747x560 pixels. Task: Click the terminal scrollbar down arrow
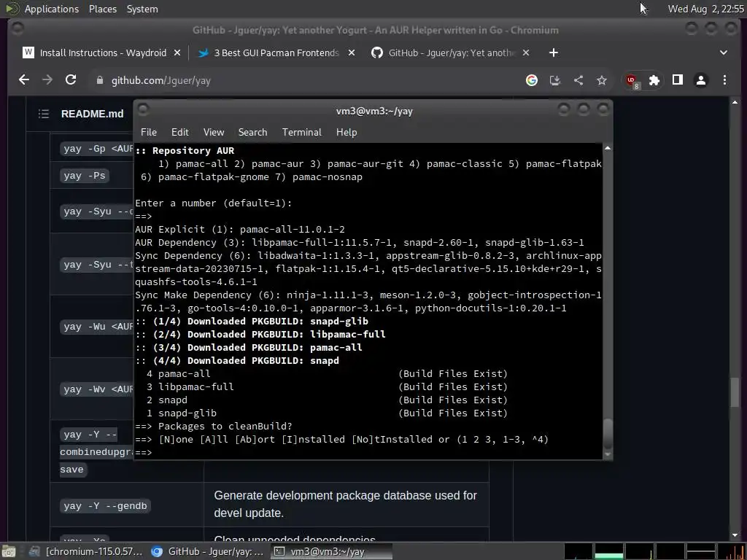[x=608, y=454]
